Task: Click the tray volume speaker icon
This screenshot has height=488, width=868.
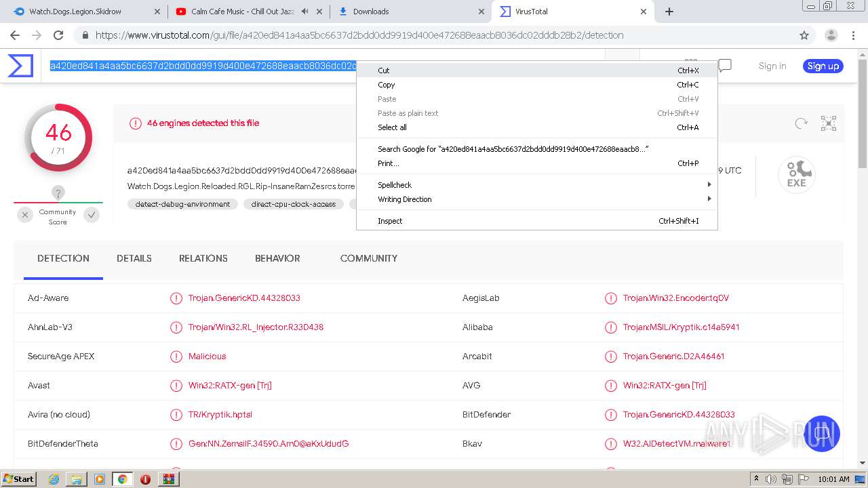Action: pos(771,479)
